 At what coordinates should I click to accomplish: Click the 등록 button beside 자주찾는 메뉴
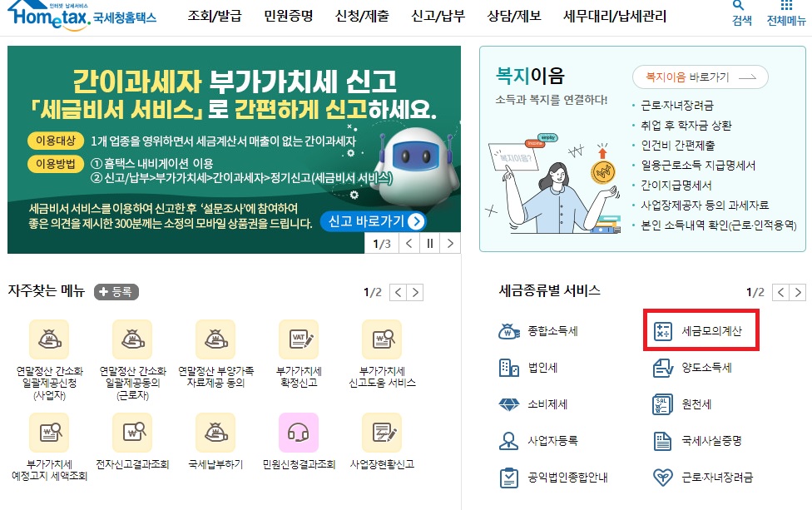point(116,292)
